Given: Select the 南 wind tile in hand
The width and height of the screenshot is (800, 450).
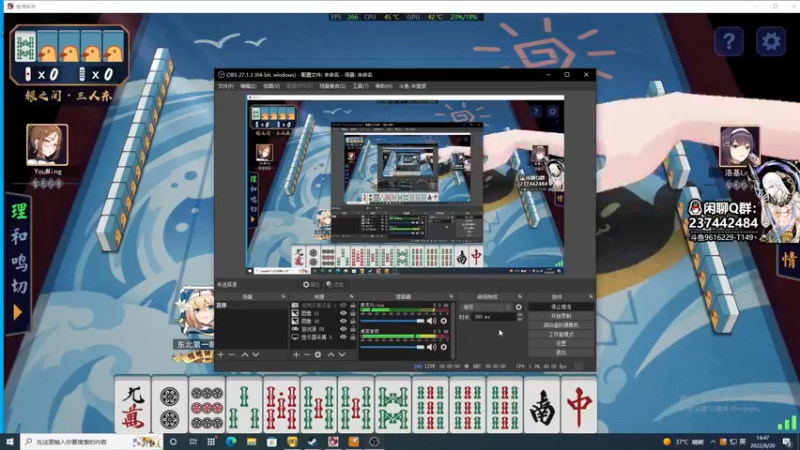Looking at the screenshot, I should point(541,406).
